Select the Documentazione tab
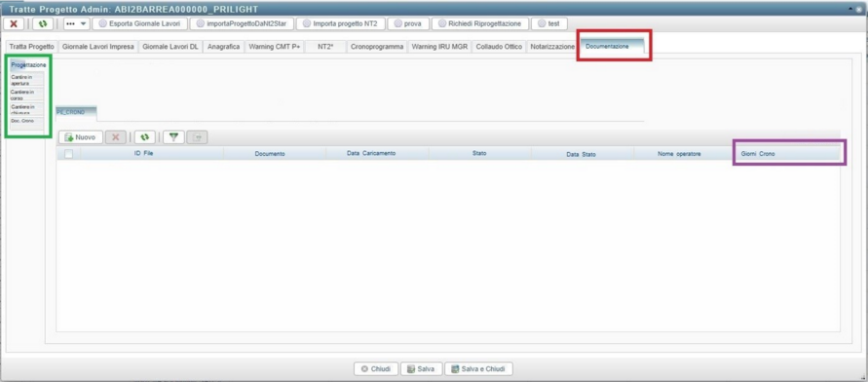This screenshot has width=868, height=382. (x=612, y=47)
